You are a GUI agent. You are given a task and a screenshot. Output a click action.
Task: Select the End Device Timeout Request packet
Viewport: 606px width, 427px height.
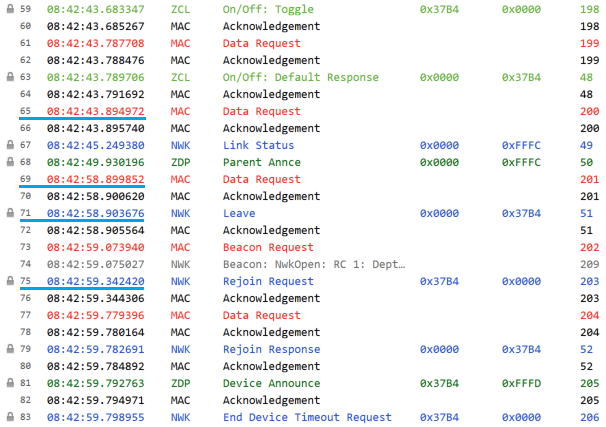click(x=307, y=417)
